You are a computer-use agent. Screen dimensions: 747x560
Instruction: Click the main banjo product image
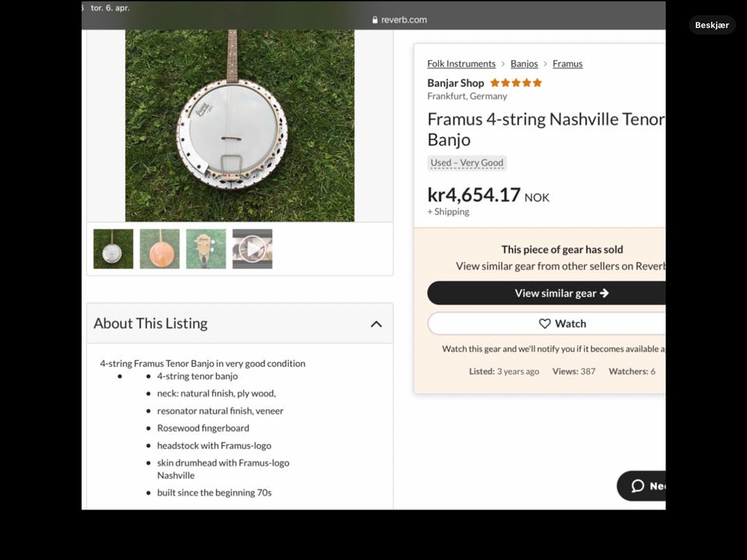240,126
